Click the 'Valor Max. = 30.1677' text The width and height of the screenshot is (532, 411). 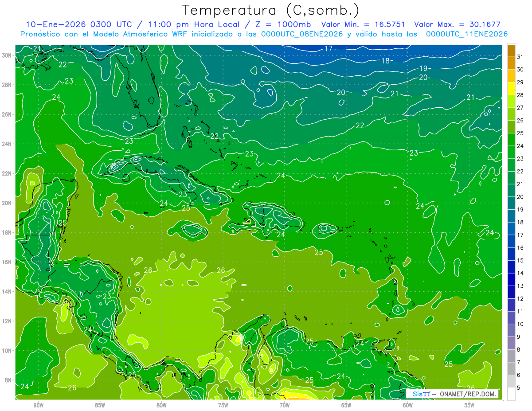(x=457, y=24)
